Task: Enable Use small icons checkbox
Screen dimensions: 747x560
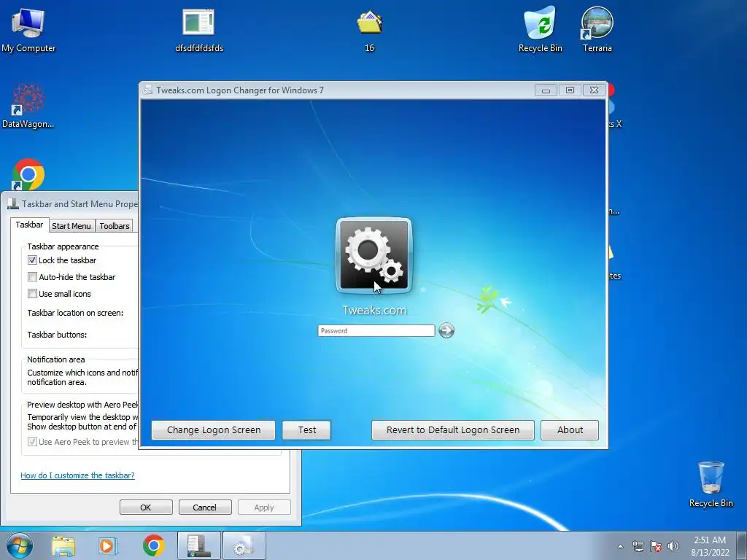Action: [32, 293]
